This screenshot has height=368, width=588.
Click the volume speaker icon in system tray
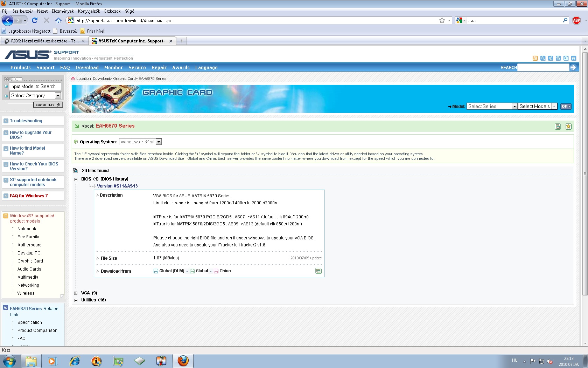pyautogui.click(x=550, y=361)
